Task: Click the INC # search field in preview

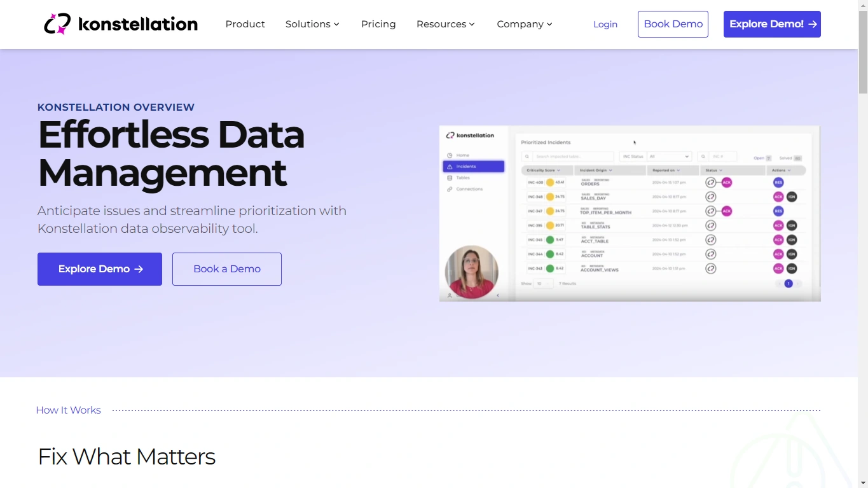Action: (717, 157)
